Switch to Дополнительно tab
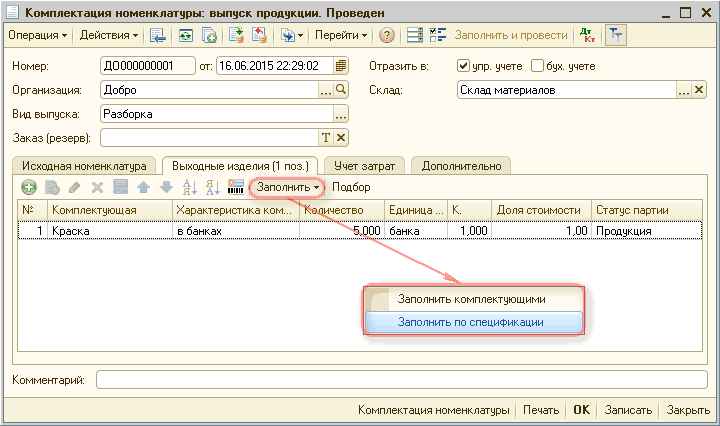Image resolution: width=720 pixels, height=426 pixels. click(x=461, y=166)
